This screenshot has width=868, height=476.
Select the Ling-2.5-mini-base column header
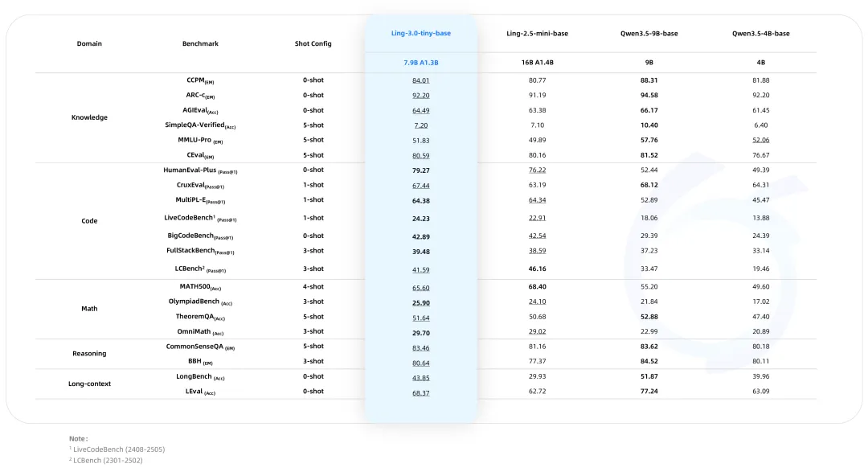coord(537,33)
